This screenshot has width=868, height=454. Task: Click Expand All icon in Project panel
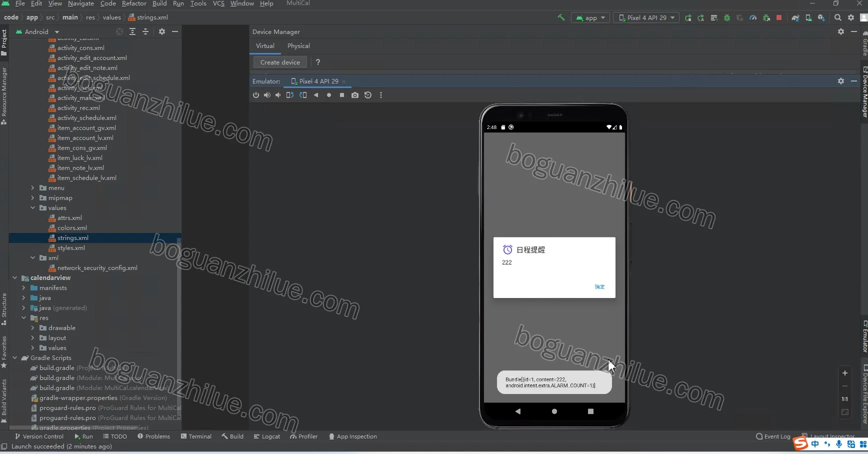click(x=132, y=31)
